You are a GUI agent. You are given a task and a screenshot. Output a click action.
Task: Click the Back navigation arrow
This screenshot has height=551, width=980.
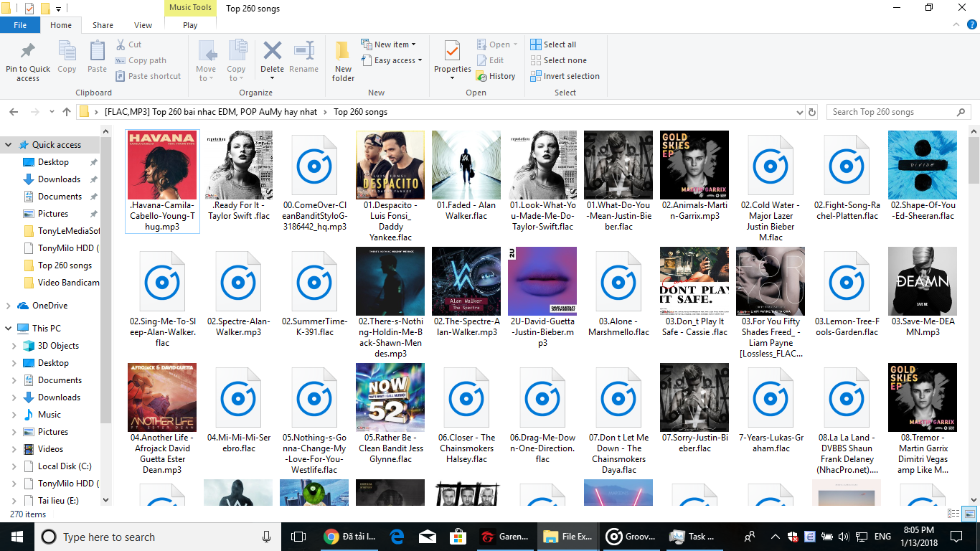point(13,112)
